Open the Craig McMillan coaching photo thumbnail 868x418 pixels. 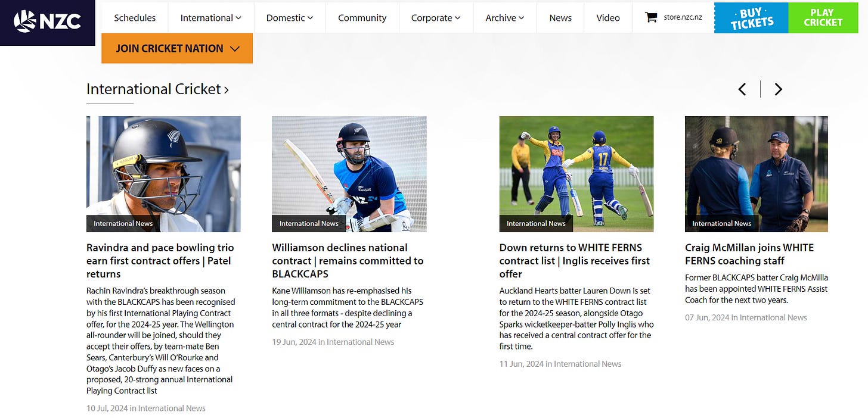757,174
